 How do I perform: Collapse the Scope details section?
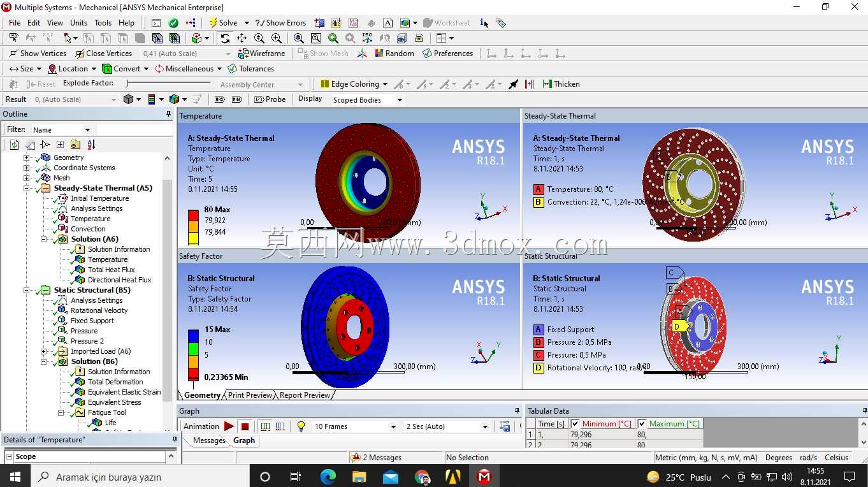click(10, 456)
